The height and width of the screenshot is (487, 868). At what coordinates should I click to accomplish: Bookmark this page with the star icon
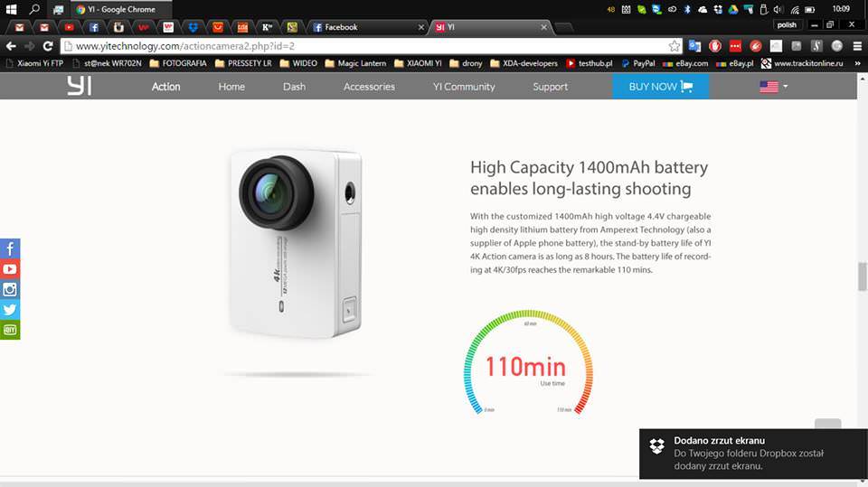(674, 46)
